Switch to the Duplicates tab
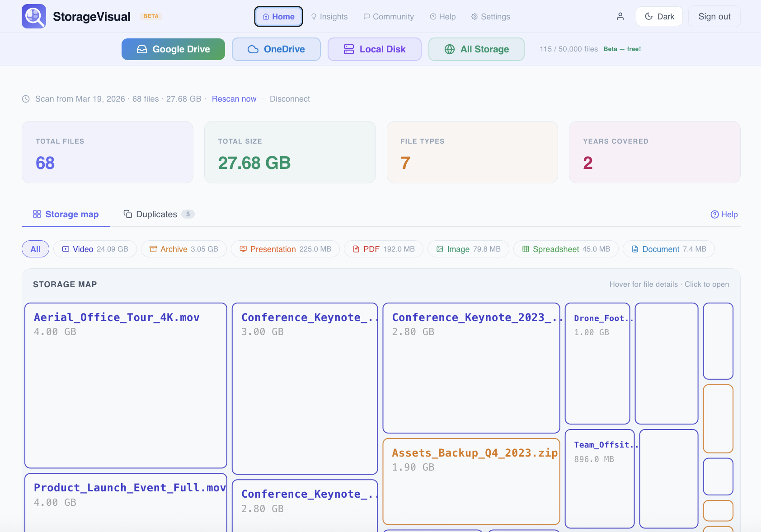The image size is (761, 532). 159,215
